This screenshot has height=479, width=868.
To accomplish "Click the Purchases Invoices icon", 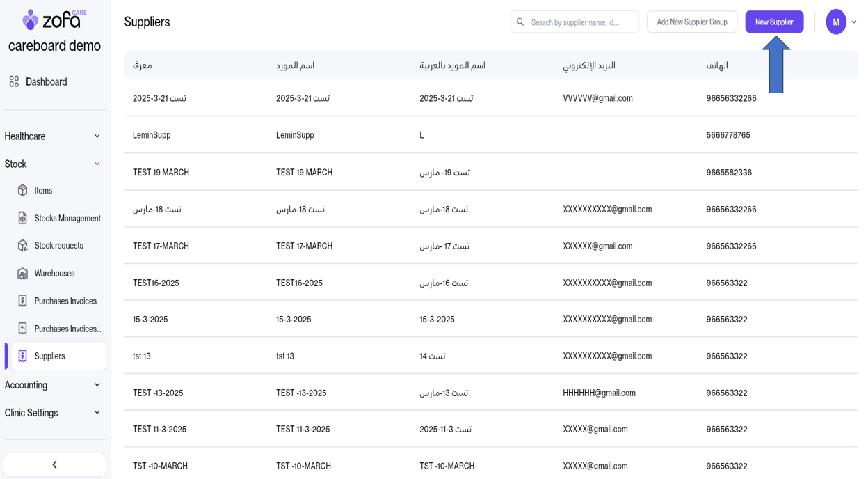I will pyautogui.click(x=22, y=301).
